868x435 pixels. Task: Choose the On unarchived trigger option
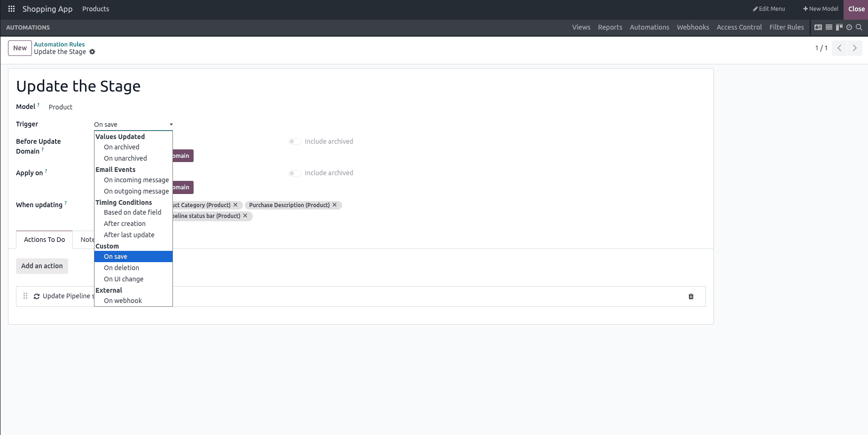pos(133,158)
